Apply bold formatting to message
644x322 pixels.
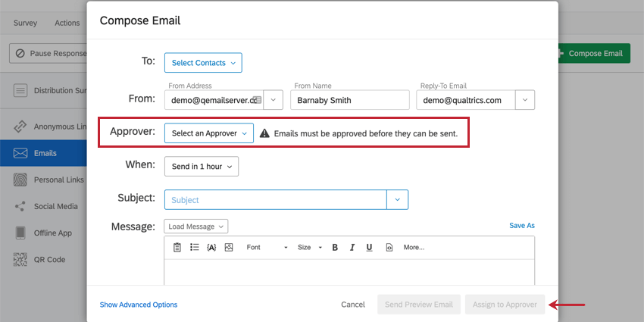tap(335, 247)
